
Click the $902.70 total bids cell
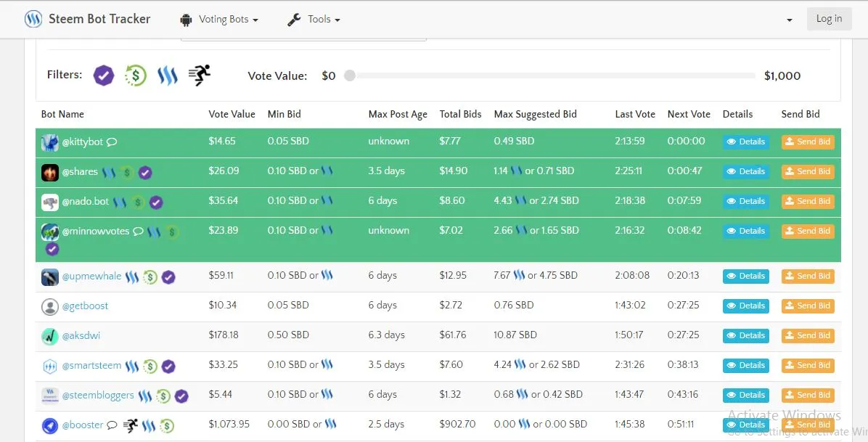[x=457, y=425]
